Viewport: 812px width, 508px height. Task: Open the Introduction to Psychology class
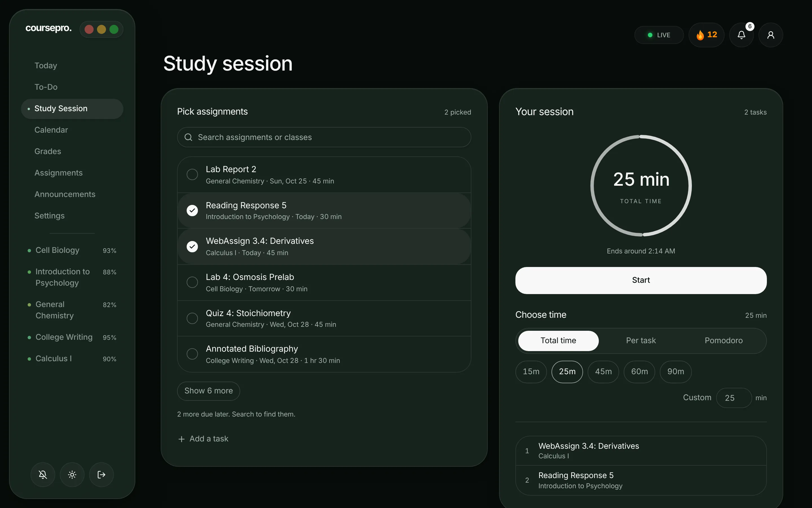(x=72, y=277)
